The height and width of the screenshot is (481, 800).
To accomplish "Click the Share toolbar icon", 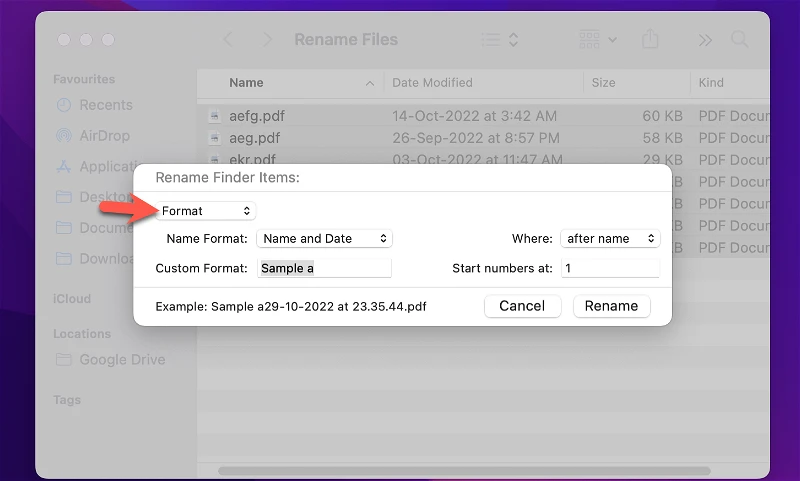I will pyautogui.click(x=650, y=39).
